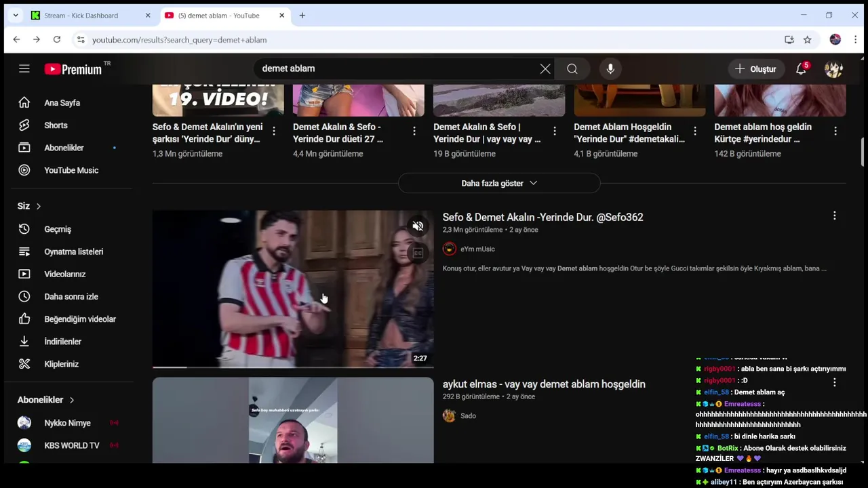The width and height of the screenshot is (868, 488).
Task: Seek in preview progress bar
Action: pyautogui.click(x=293, y=367)
